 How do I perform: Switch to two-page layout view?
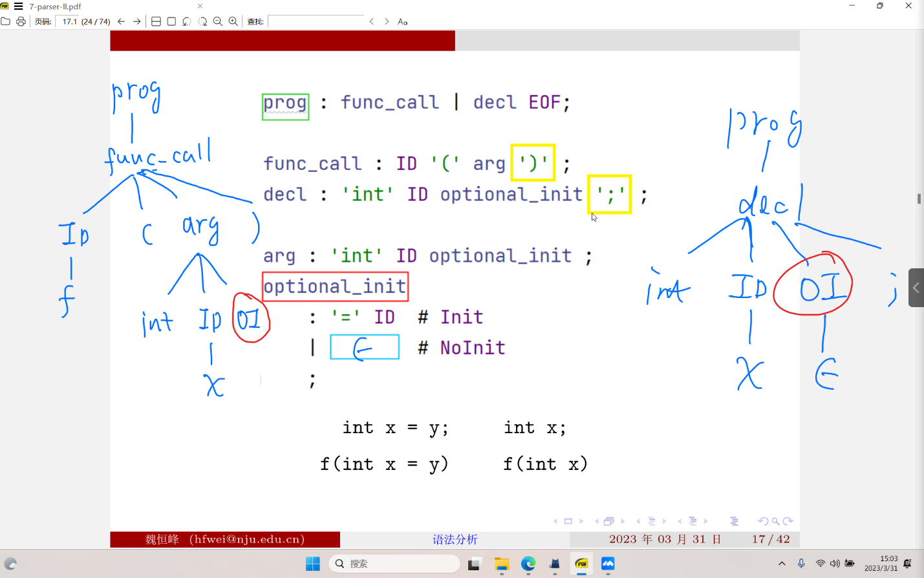coord(155,21)
